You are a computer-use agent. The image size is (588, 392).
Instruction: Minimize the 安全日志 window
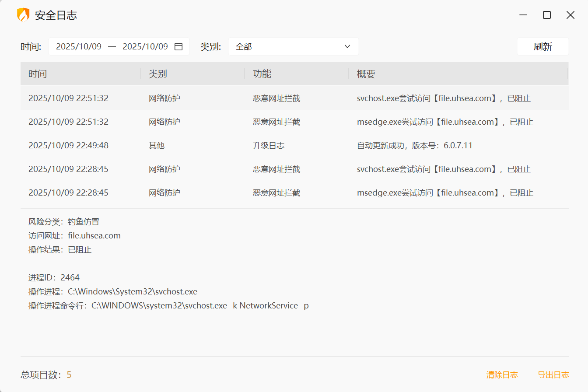(x=523, y=15)
